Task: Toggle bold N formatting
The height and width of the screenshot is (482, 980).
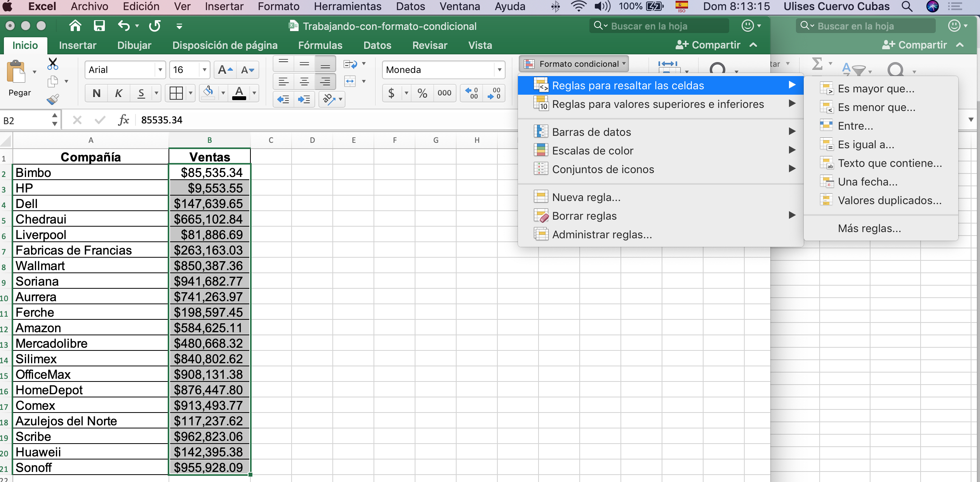Action: [x=97, y=93]
